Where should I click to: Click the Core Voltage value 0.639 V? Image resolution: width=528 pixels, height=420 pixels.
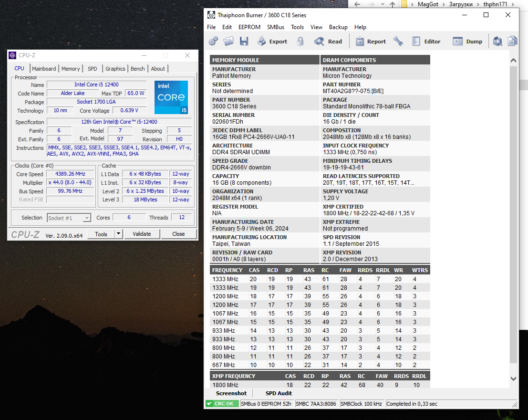pyautogui.click(x=129, y=110)
